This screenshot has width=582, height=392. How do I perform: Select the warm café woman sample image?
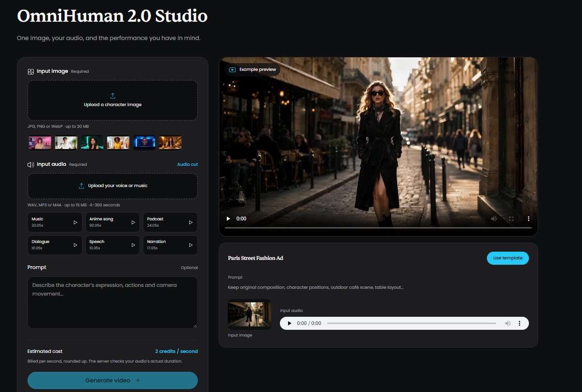[170, 143]
